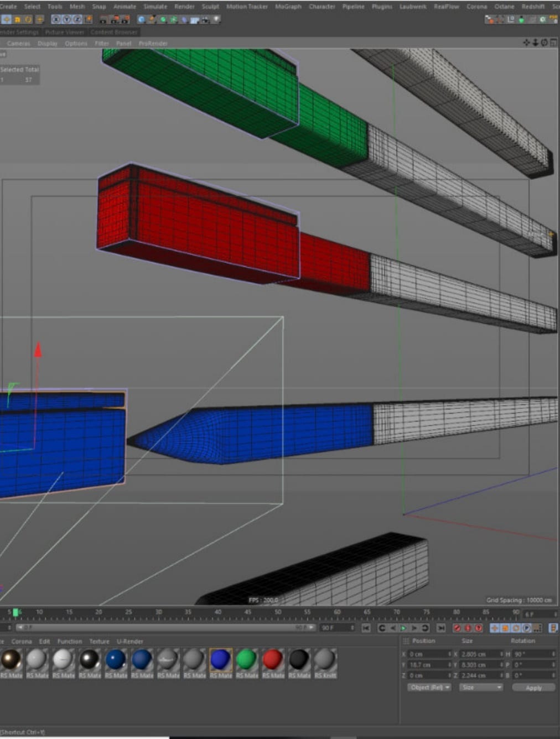Viewport: 560px width, 739px height.
Task: Toggle Point Level Animation recording
Action: [x=536, y=628]
